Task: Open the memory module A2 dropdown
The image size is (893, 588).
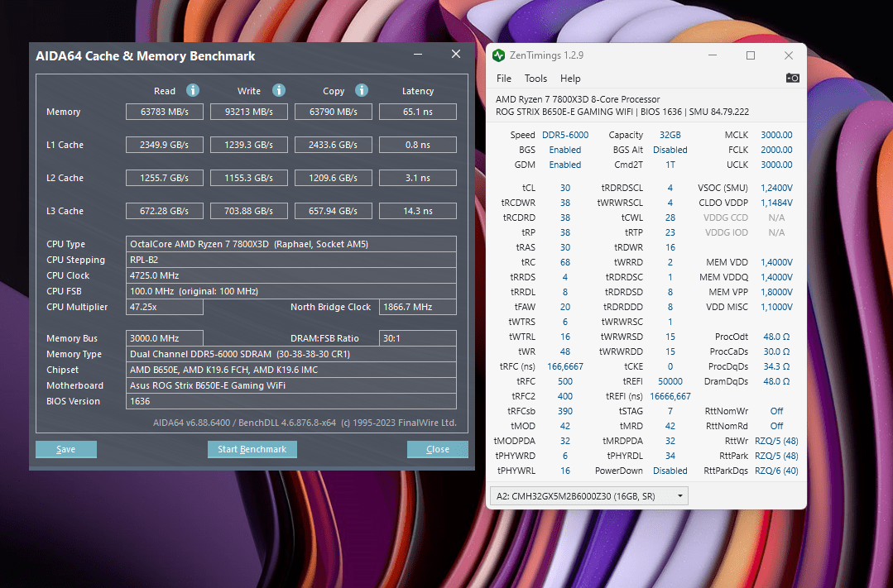Action: (589, 495)
